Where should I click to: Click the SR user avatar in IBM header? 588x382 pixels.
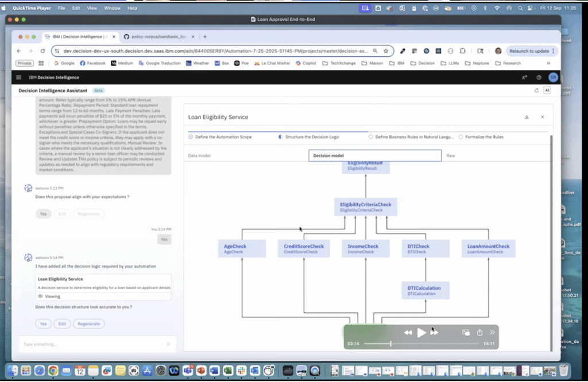553,77
